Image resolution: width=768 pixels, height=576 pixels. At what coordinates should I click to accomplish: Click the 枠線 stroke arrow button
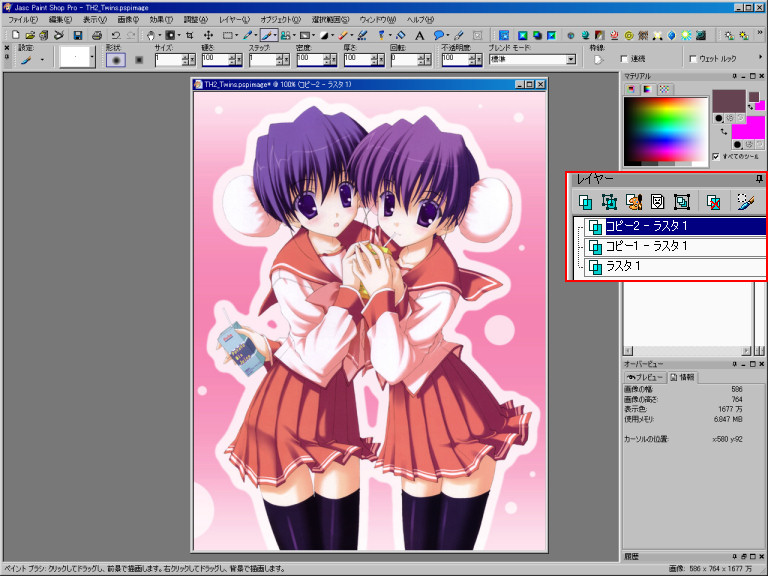[x=598, y=60]
